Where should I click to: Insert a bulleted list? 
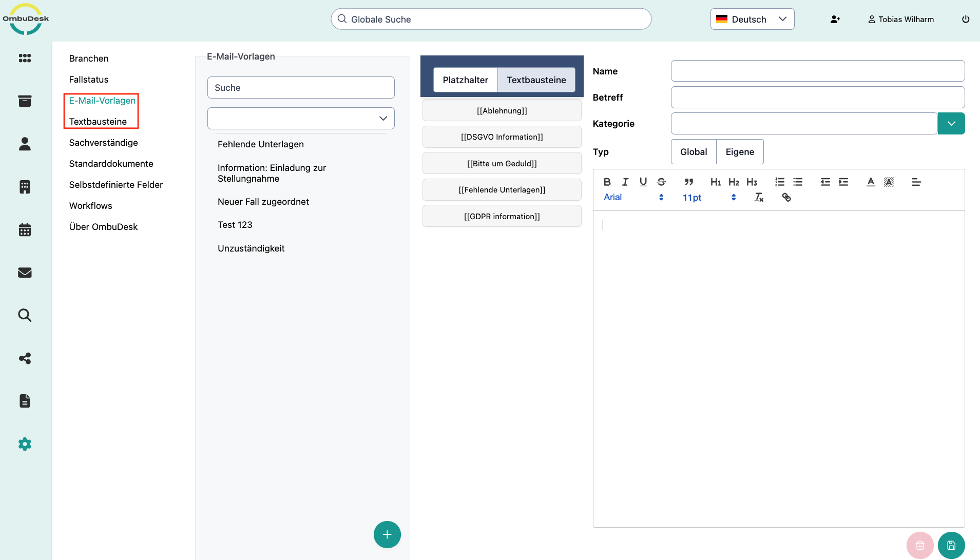pyautogui.click(x=798, y=182)
